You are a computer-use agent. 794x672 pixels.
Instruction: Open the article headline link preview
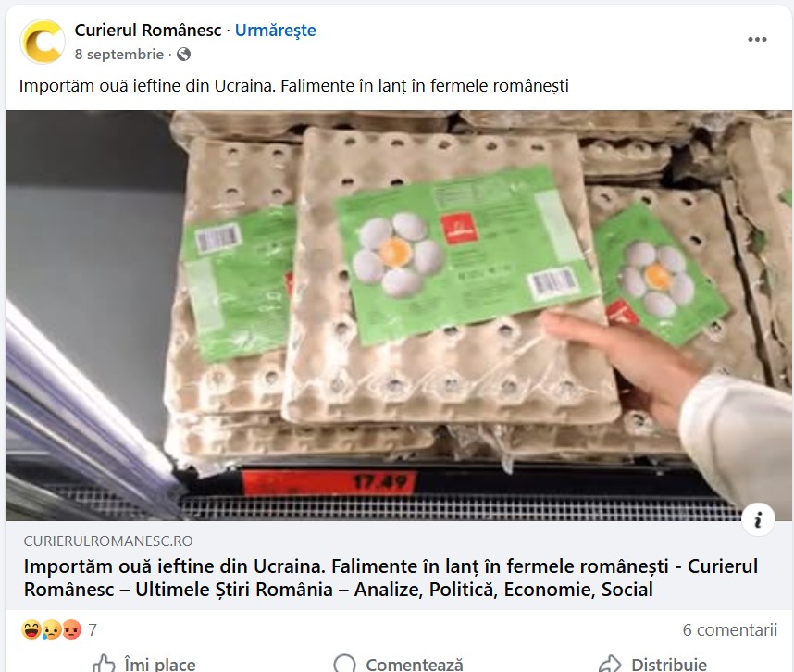tap(391, 578)
